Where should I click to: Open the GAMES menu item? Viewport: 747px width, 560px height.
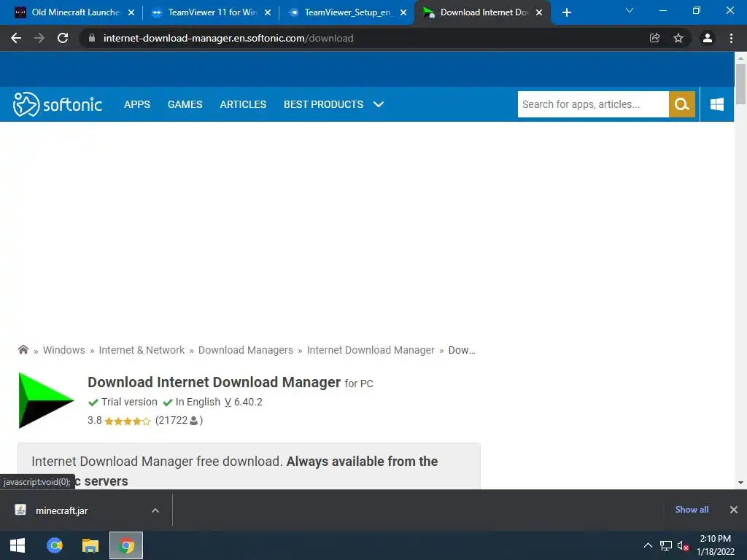(x=185, y=104)
